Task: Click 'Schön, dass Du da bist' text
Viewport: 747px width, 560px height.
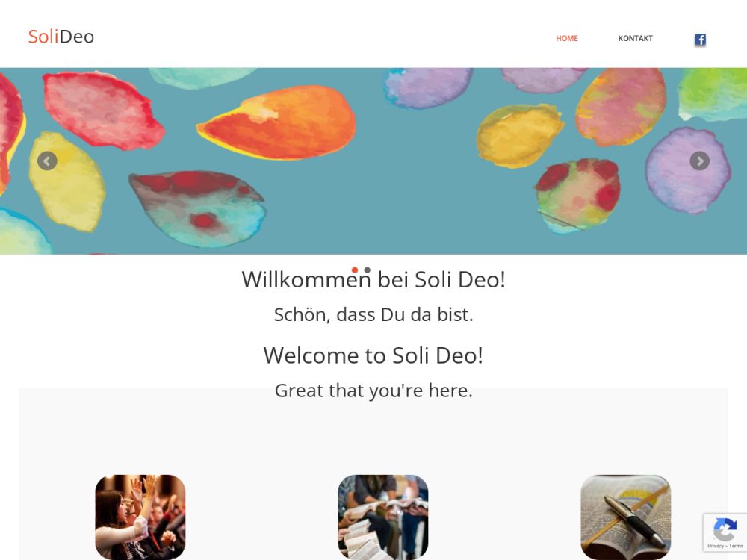Action: point(373,315)
